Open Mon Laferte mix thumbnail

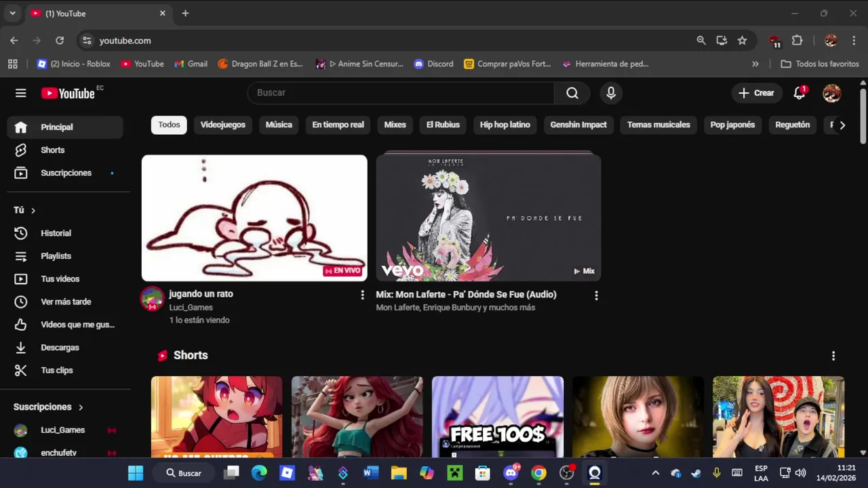[x=488, y=218]
